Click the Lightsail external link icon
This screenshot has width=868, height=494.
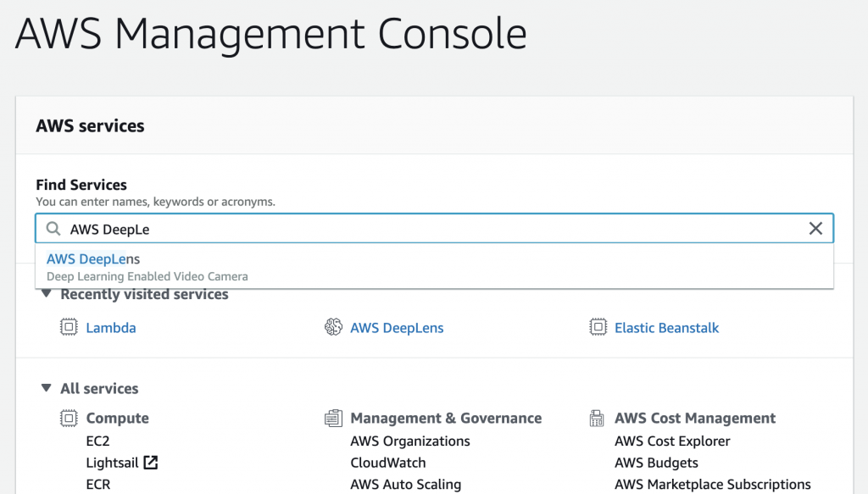coord(151,463)
